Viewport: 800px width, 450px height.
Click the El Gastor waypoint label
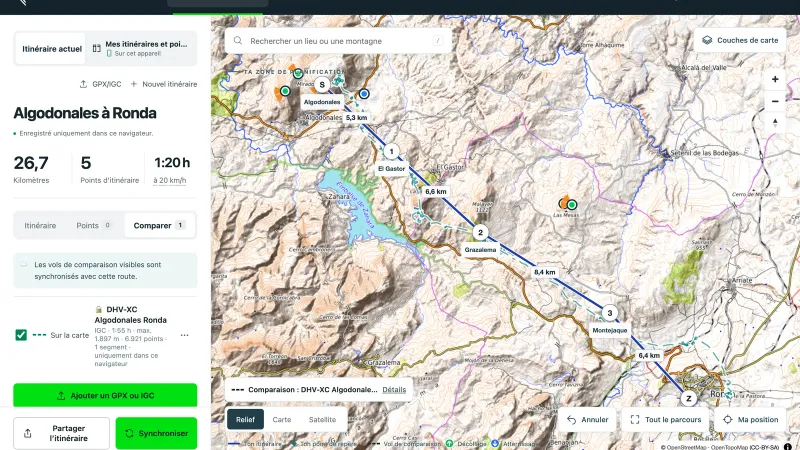391,168
